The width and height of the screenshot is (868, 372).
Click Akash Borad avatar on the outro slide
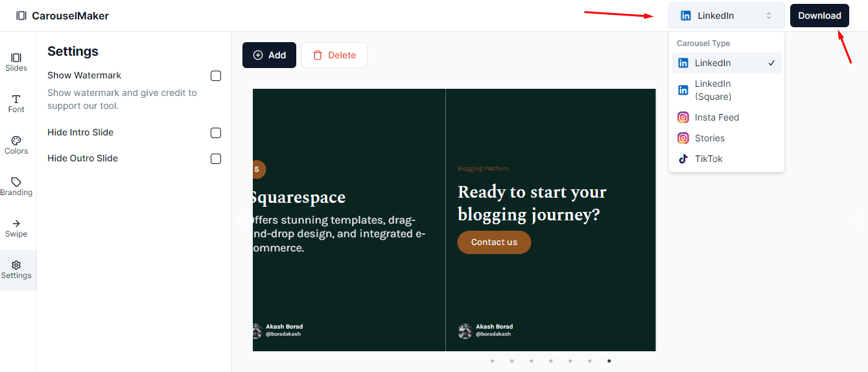465,331
